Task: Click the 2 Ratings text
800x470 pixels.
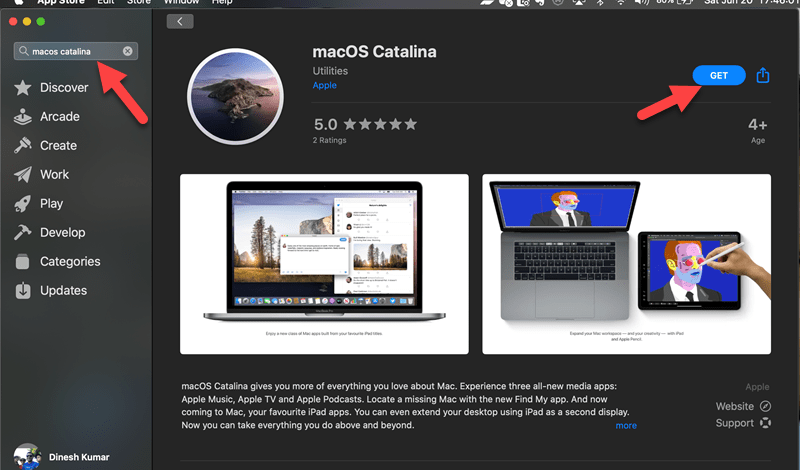Action: point(330,140)
